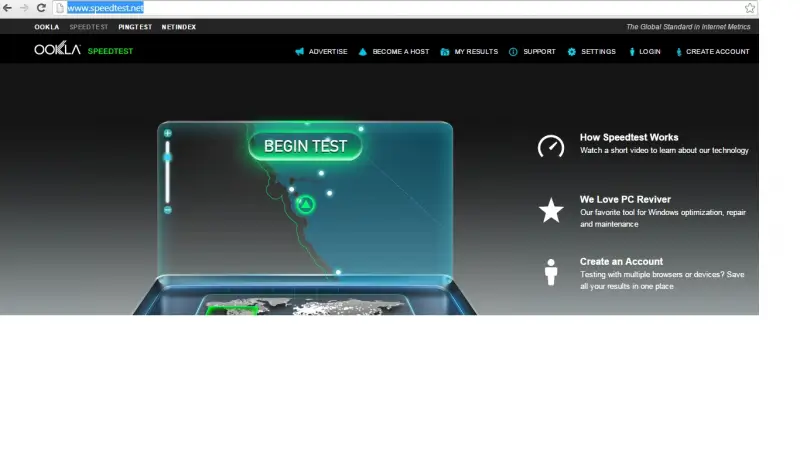Screen dimensions: 800x450
Task: Open the SETTINGS link
Action: click(x=598, y=52)
